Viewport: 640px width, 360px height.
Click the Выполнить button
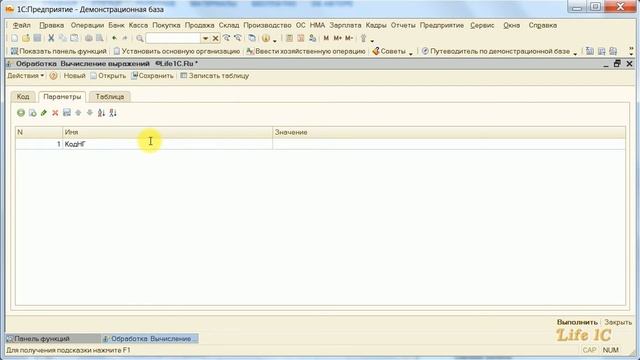click(x=577, y=322)
